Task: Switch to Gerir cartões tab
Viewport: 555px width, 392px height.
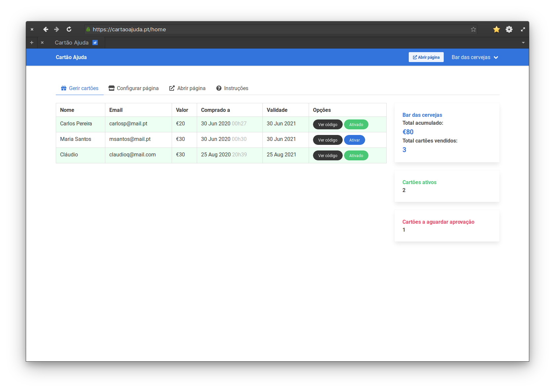Action: pyautogui.click(x=80, y=88)
